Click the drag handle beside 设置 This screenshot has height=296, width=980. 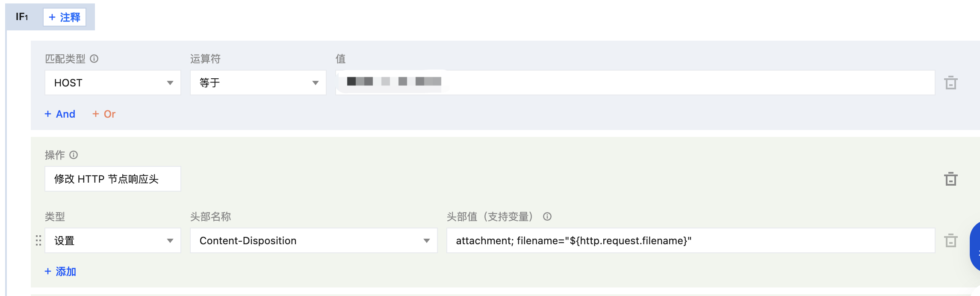(x=38, y=240)
